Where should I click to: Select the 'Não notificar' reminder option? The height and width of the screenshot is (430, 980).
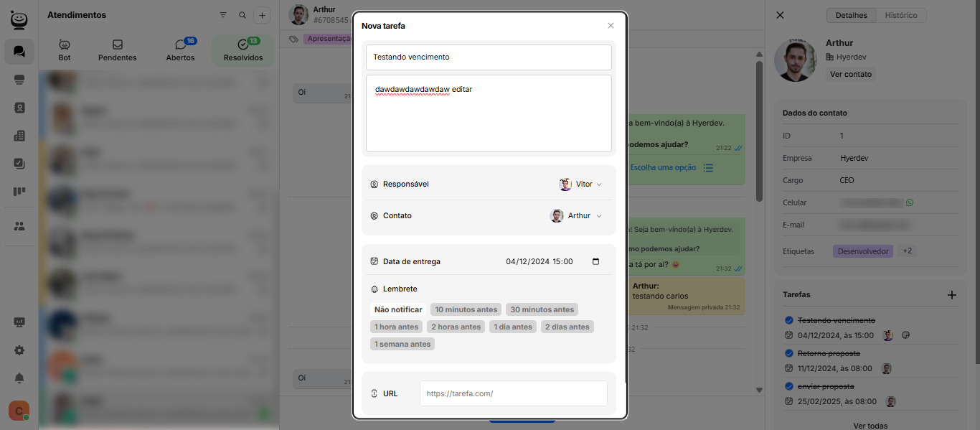tap(398, 309)
